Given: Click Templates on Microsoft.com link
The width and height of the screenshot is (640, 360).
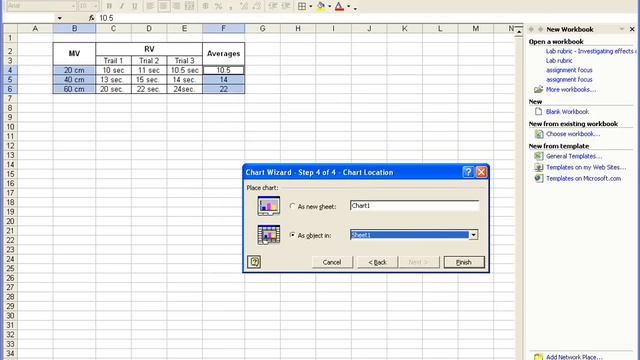Looking at the screenshot, I should pos(583,178).
